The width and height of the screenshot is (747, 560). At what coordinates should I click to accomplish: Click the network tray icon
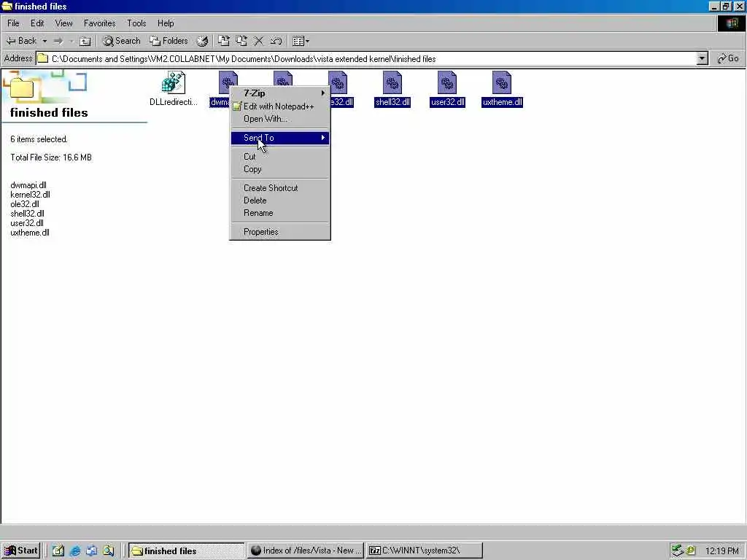pyautogui.click(x=678, y=551)
